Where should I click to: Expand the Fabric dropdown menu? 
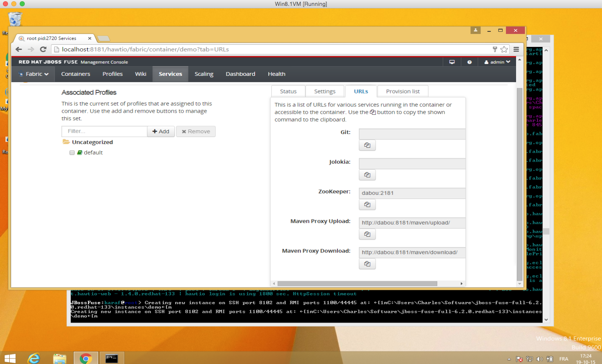pos(34,74)
